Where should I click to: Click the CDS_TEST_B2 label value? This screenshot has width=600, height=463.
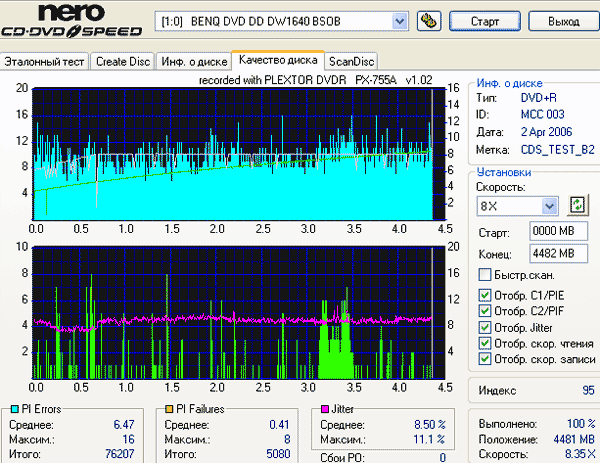click(x=558, y=150)
